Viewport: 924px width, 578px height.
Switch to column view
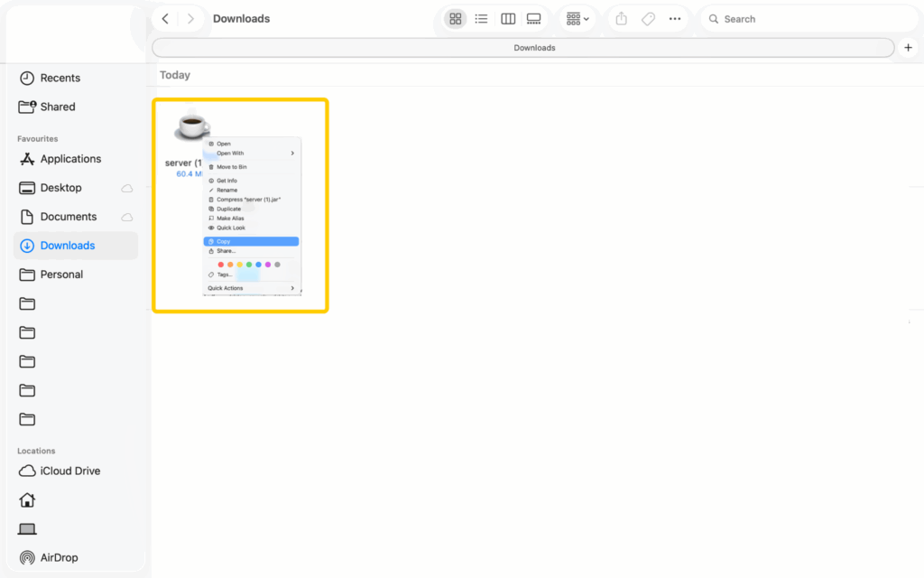[507, 19]
